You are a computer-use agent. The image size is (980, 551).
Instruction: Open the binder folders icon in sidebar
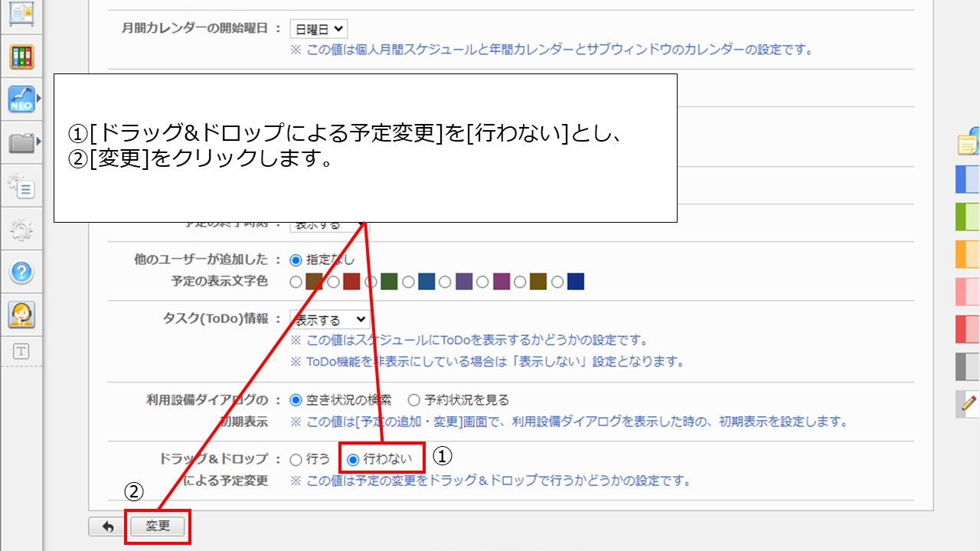[x=21, y=56]
